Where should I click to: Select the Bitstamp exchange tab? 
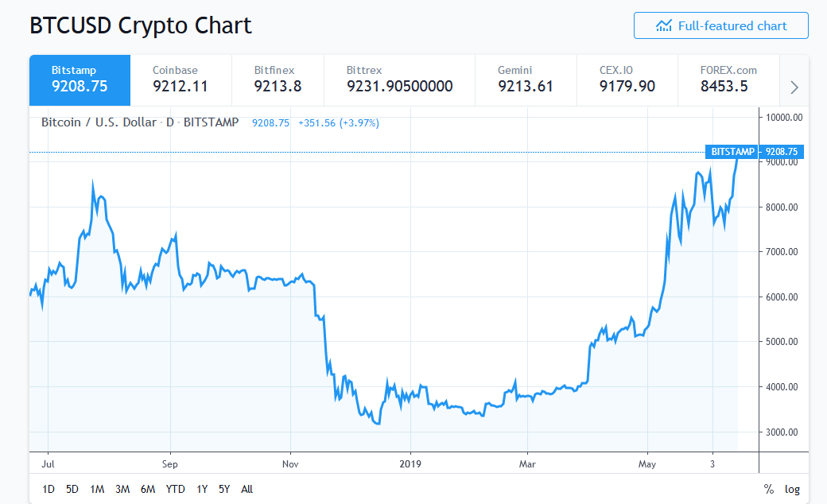[x=79, y=79]
